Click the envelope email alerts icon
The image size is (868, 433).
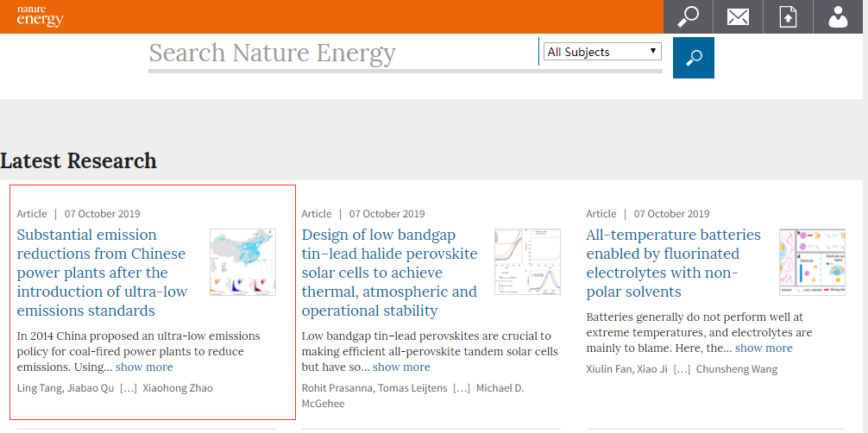738,17
